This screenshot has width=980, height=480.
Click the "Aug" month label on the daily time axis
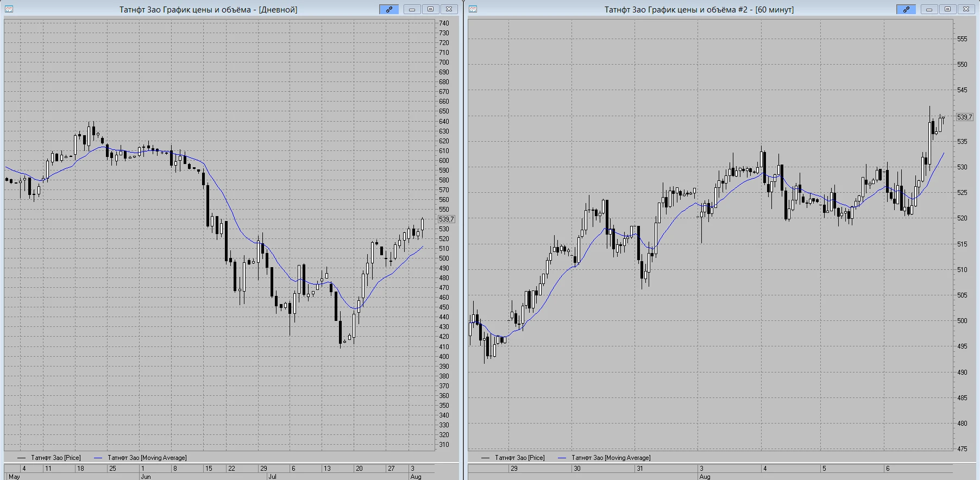(416, 477)
